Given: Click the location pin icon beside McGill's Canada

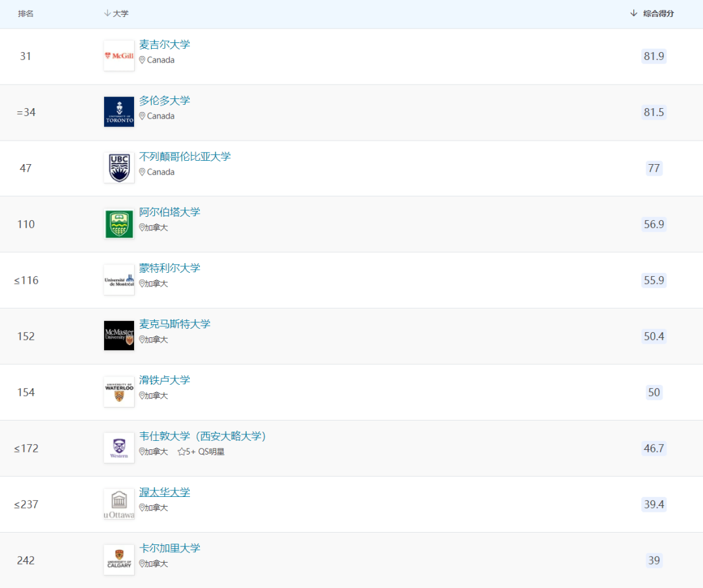Looking at the screenshot, I should (142, 60).
